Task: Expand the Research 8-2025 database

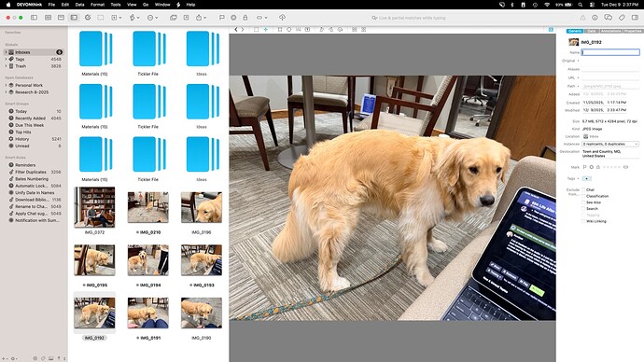Action: point(6,92)
